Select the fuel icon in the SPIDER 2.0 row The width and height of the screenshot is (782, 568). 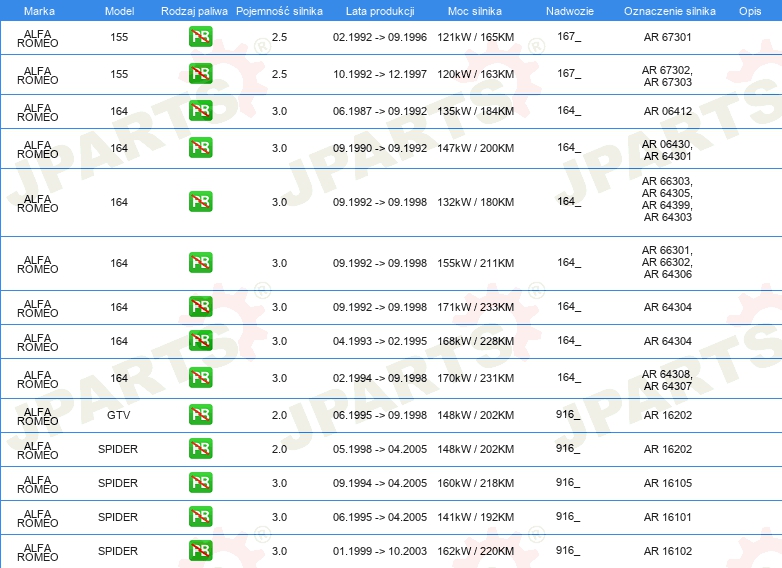(200, 448)
